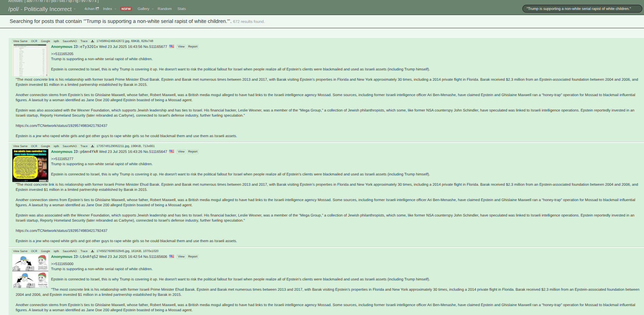Download image 1745884246642672.jpg via download icon
Screen dimensions: 644x315
coord(92,41)
